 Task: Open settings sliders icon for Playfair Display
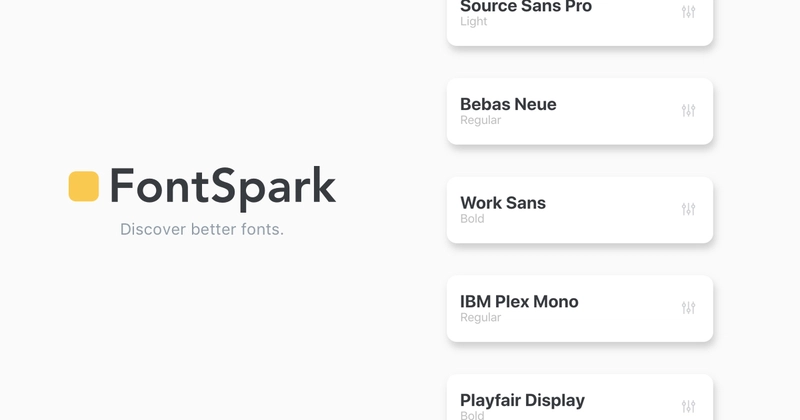(x=688, y=406)
